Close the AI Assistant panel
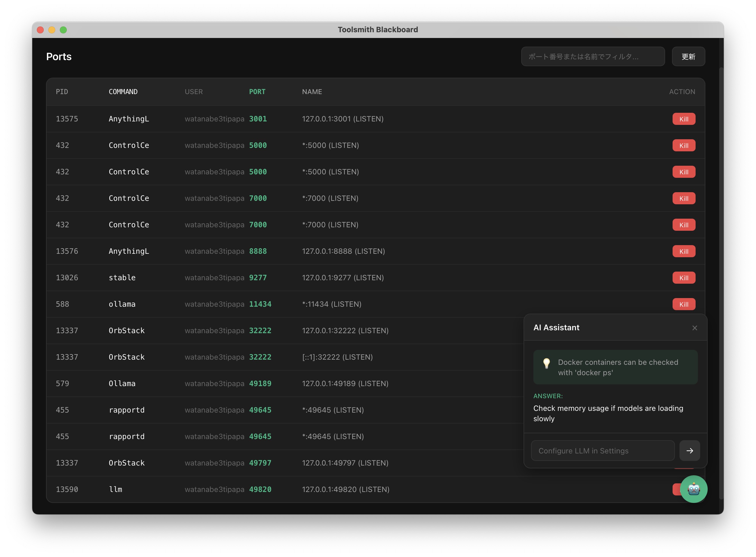This screenshot has width=756, height=557. click(694, 328)
